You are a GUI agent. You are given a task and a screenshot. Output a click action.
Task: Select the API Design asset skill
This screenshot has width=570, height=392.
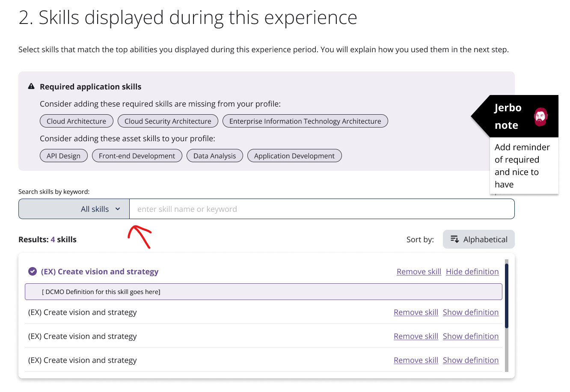click(63, 155)
